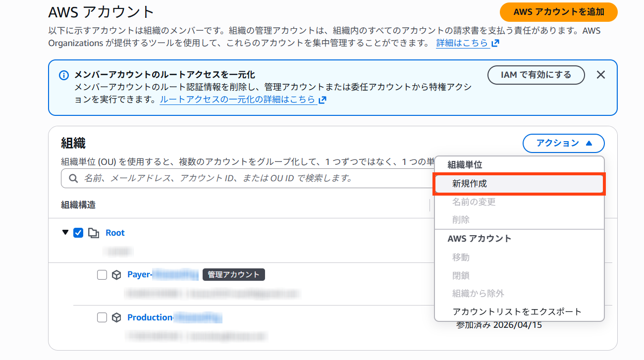
Task: Uncheck the Root checkbox
Action: [78, 233]
